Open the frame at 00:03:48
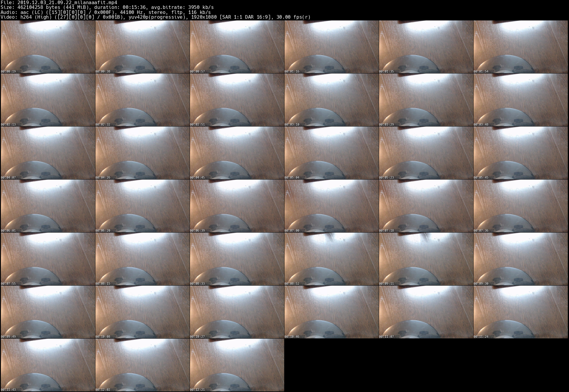The height and width of the screenshot is (392, 569). pyautogui.click(x=520, y=100)
